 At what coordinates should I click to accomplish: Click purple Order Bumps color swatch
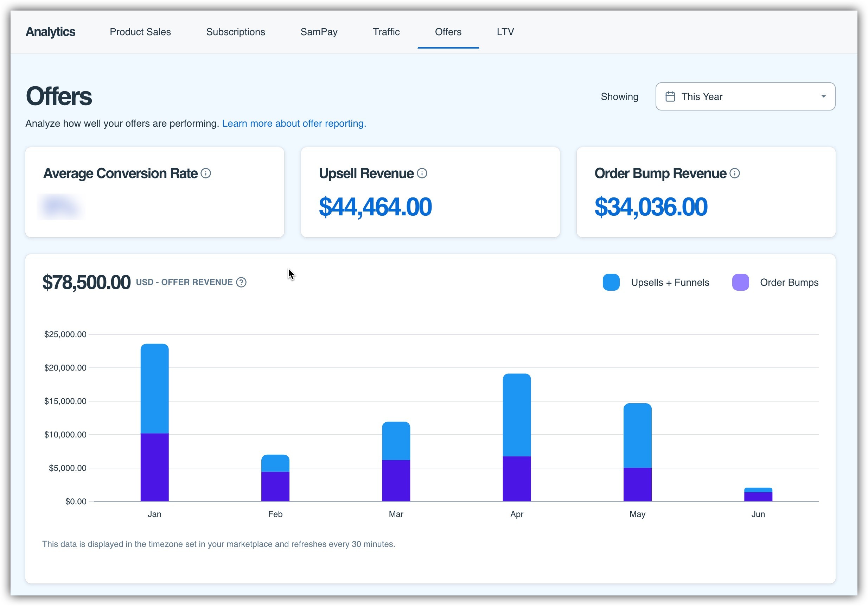pos(740,282)
